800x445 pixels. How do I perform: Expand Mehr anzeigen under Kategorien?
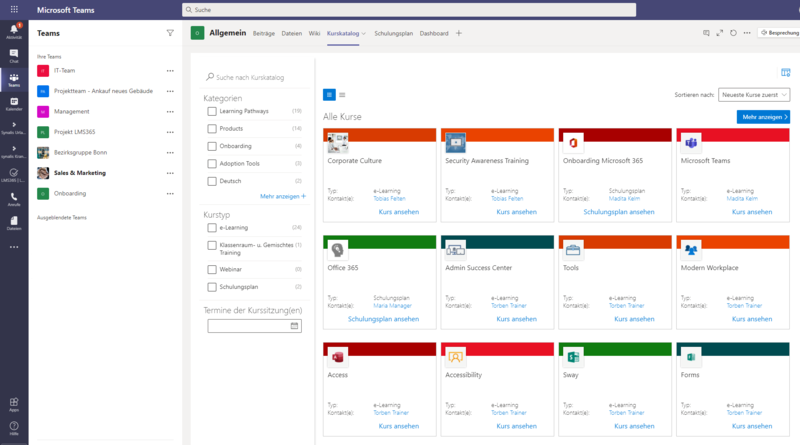pos(283,196)
